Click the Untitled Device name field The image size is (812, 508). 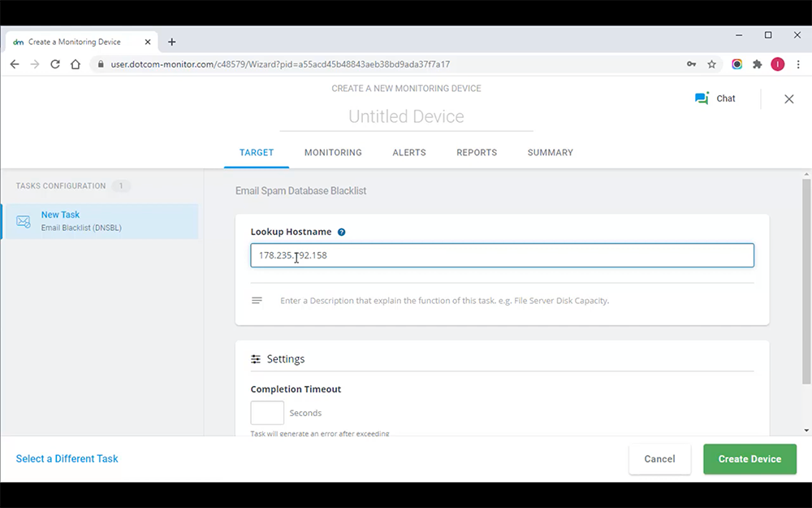point(406,116)
